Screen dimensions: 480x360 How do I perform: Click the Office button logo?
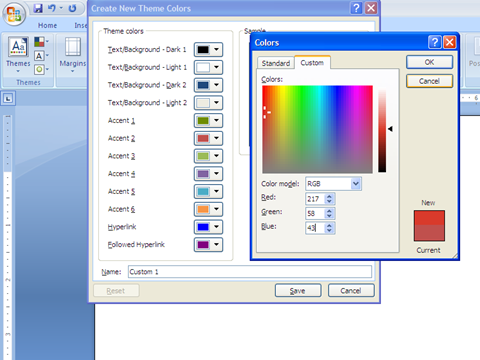[14, 14]
